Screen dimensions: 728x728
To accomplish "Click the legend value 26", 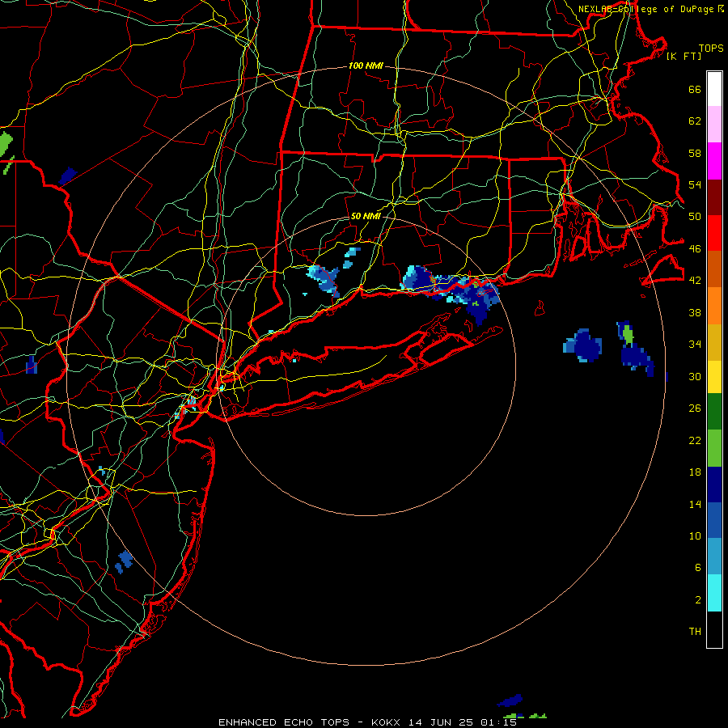I will coord(695,408).
